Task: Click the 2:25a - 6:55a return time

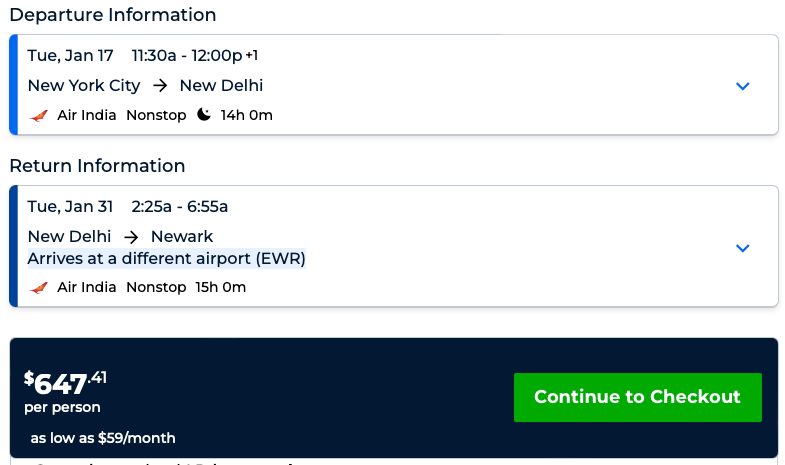Action: [180, 207]
